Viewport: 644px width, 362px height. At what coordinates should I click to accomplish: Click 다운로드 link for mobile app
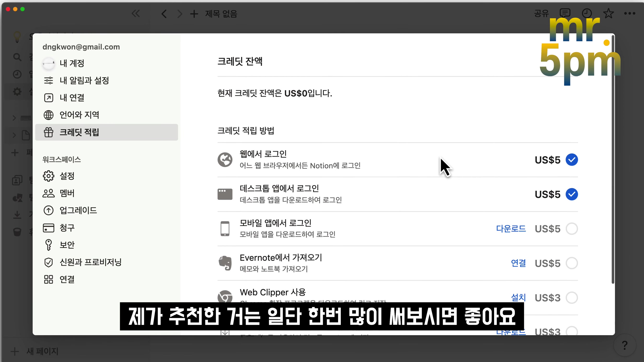coord(511,229)
